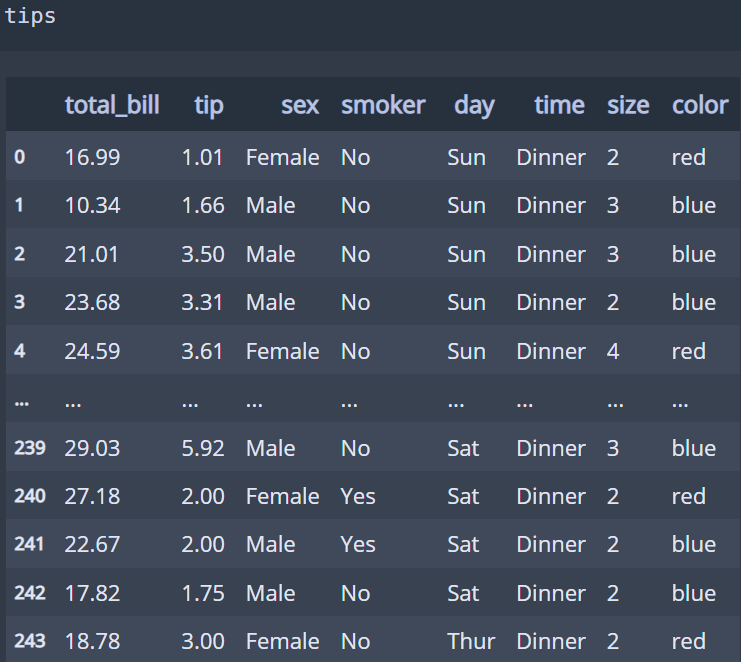
Task: Click total_bill value 10.34
Action: (92, 206)
